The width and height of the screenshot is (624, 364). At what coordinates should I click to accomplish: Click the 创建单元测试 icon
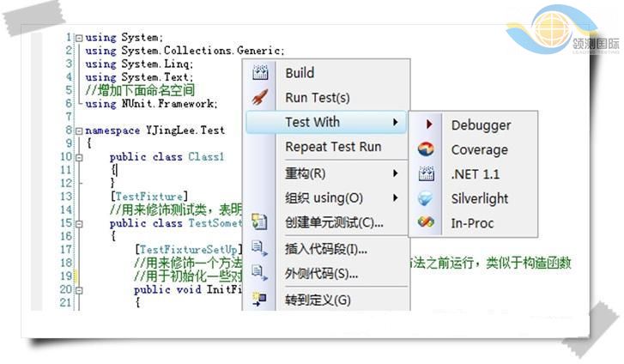[260, 222]
